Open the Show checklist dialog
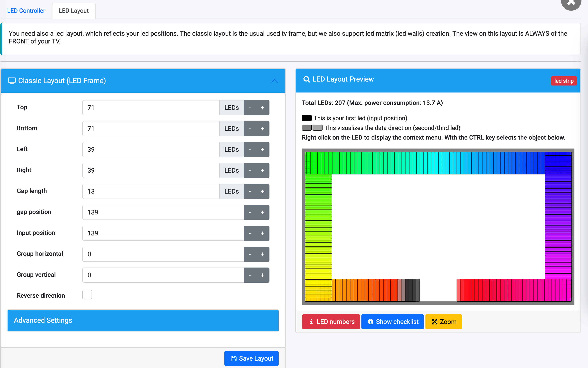Image resolution: width=588 pixels, height=368 pixels. [392, 322]
